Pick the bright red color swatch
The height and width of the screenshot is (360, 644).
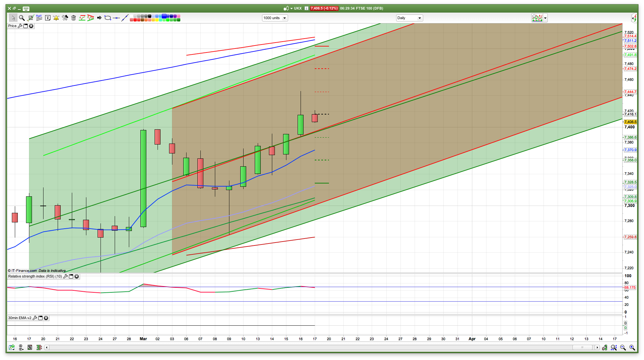(135, 20)
